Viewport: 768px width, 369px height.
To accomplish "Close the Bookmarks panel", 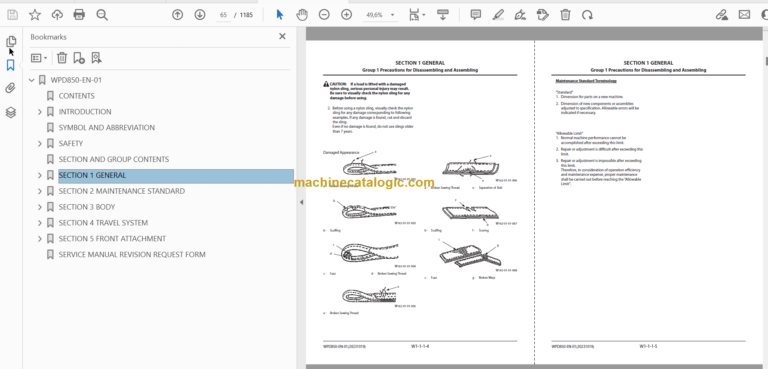I will (x=282, y=36).
